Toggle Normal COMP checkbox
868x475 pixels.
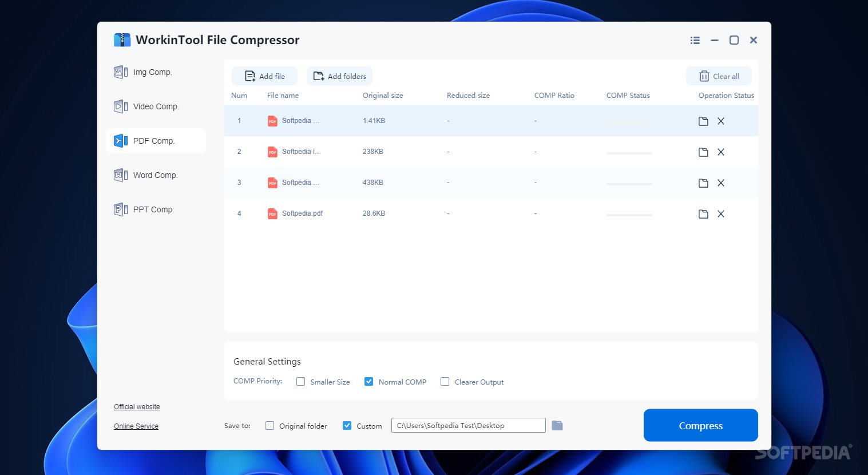tap(369, 382)
